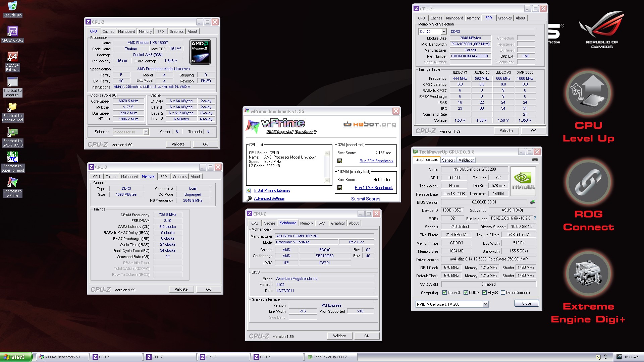Click the Submit Scores link in wPrime
Screen dimensions: 644x362
tap(365, 199)
